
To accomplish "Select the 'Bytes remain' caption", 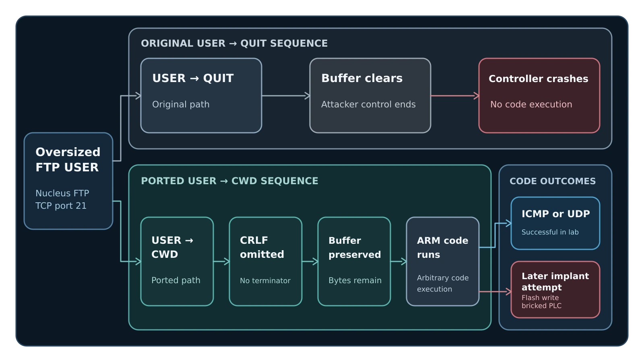I will [x=355, y=280].
